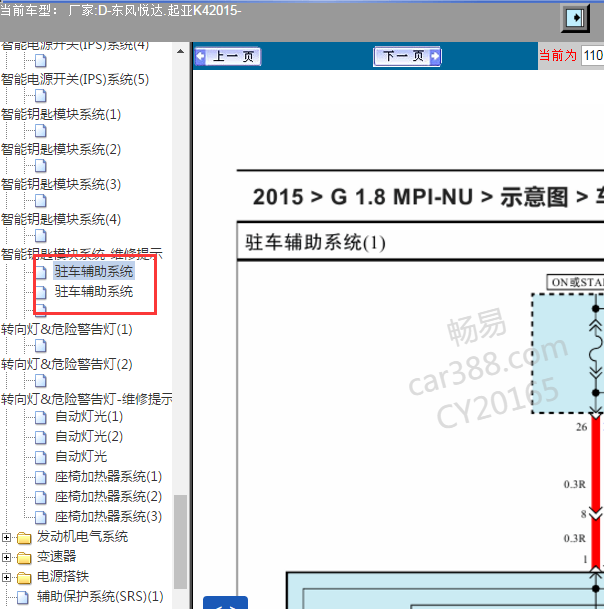Select 转向灯&危险警告灯-维修提示 entry
This screenshot has width=604, height=609.
click(87, 399)
